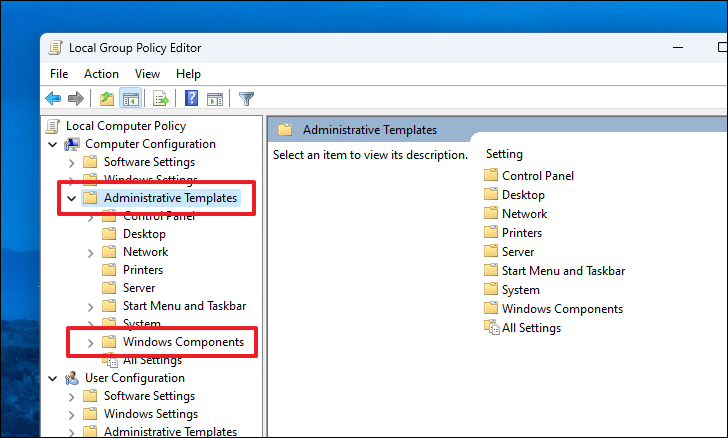Open the Help toolbar icon
The height and width of the screenshot is (438, 728).
[191, 98]
